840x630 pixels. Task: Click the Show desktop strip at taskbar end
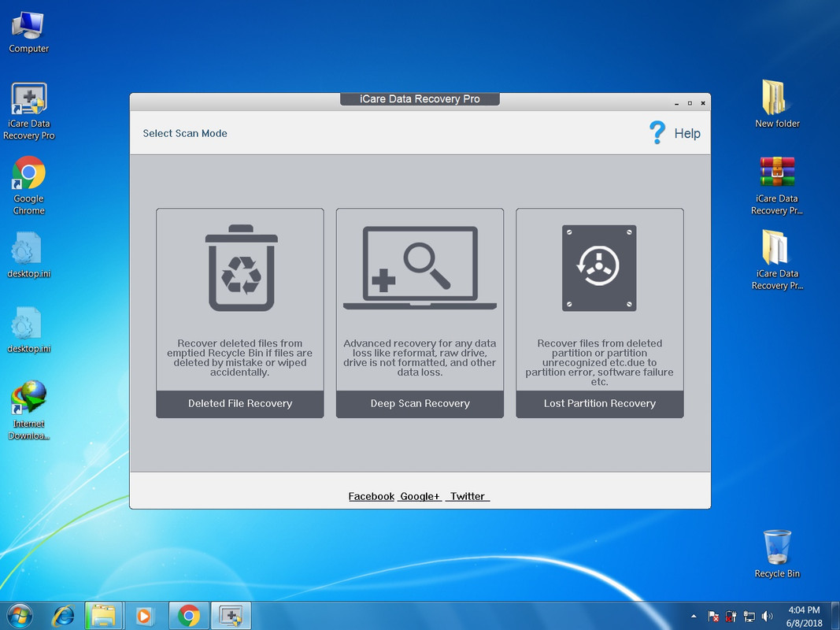pos(835,616)
